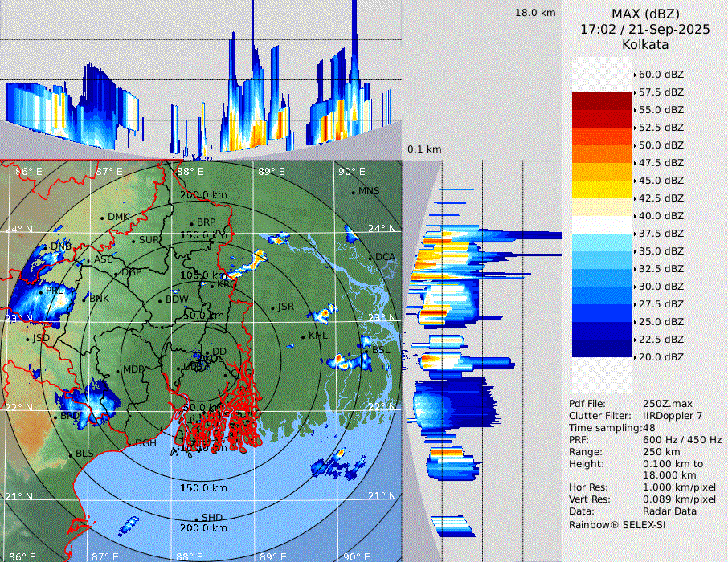Select the yellow 42.5 dBZ legend color

602,189
